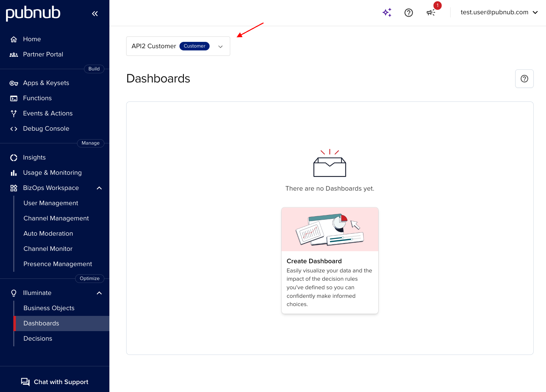Open the Dashboards help tooltip icon

pos(524,79)
